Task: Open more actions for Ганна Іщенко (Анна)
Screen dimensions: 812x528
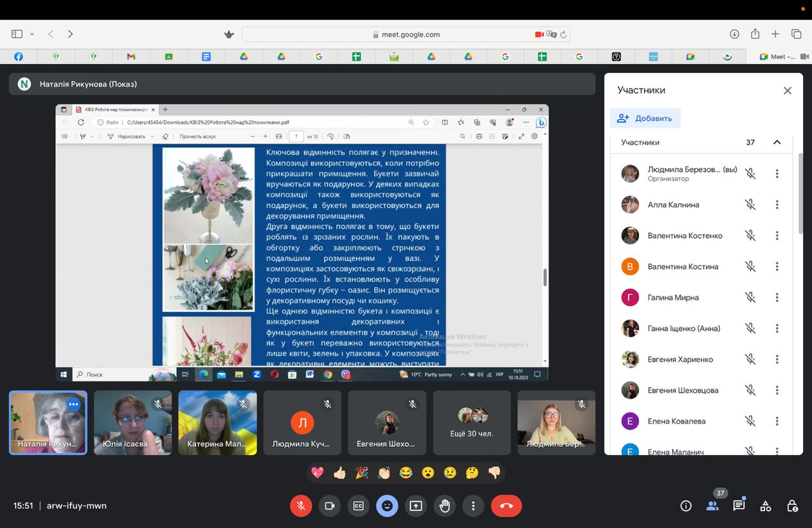Action: 776,328
